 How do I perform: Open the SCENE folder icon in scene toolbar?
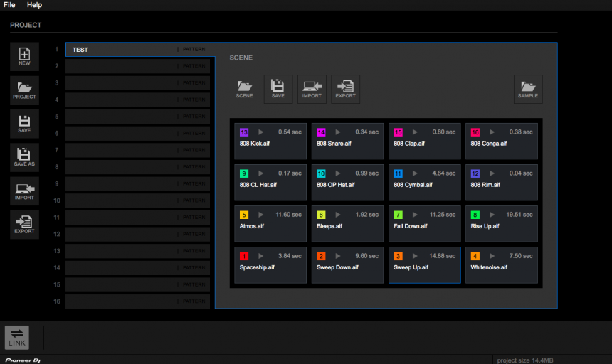coord(244,90)
